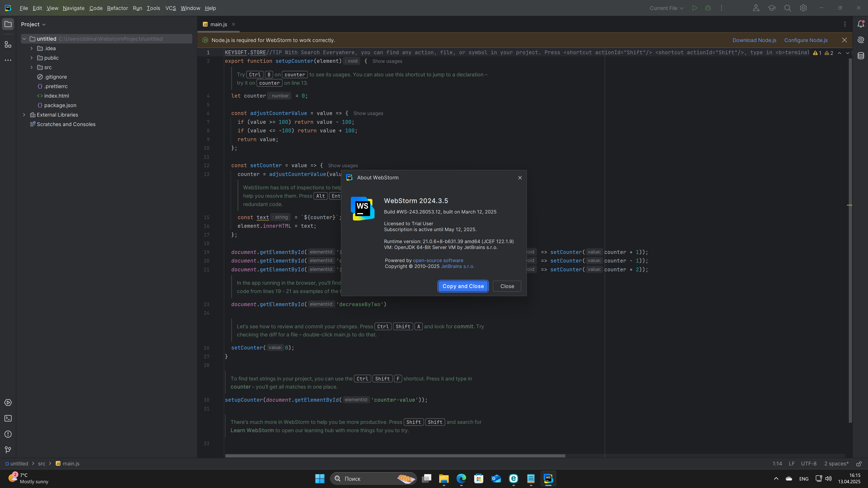Open the Services tool window
Screen dimensions: 868x488
(8, 402)
